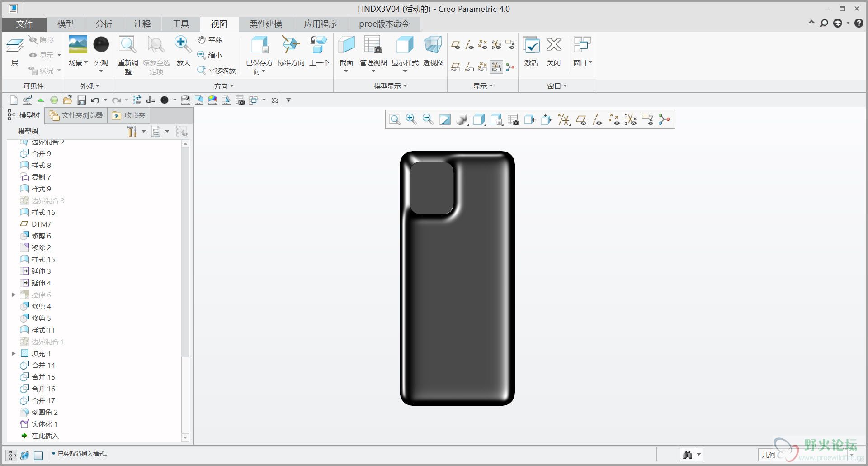
Task: Open the 方向 group dropdown
Action: [224, 86]
